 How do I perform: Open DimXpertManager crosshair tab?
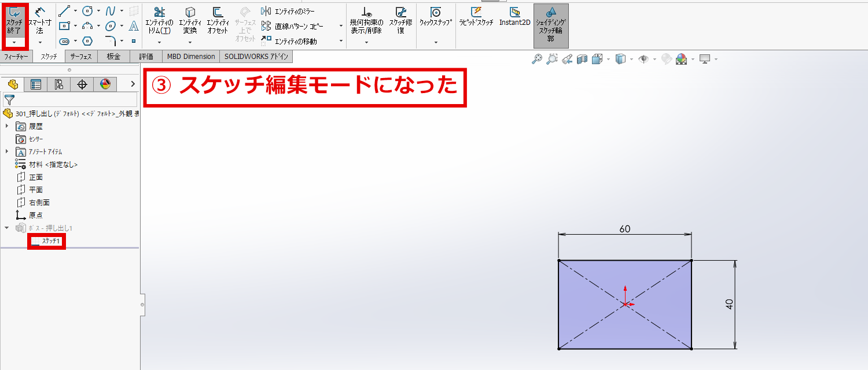click(x=82, y=84)
